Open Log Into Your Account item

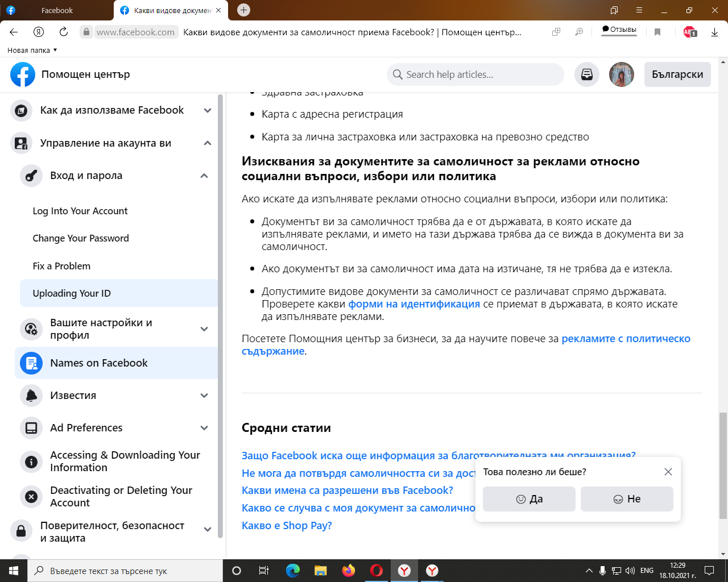click(x=80, y=211)
